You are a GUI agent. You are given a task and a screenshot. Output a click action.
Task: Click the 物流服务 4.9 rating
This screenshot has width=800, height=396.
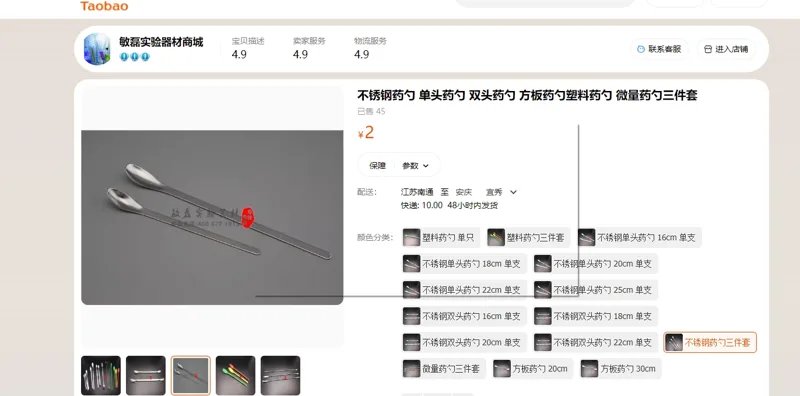click(x=370, y=48)
